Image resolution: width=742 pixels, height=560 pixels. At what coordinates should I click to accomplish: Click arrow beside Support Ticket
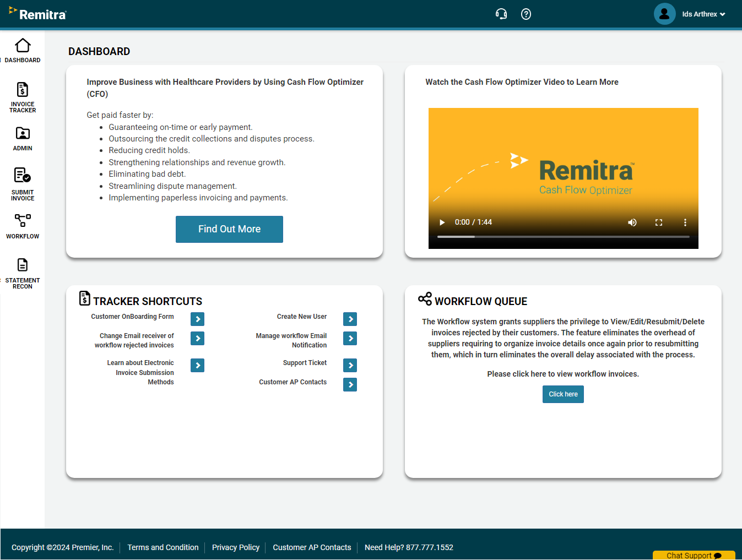pos(350,365)
